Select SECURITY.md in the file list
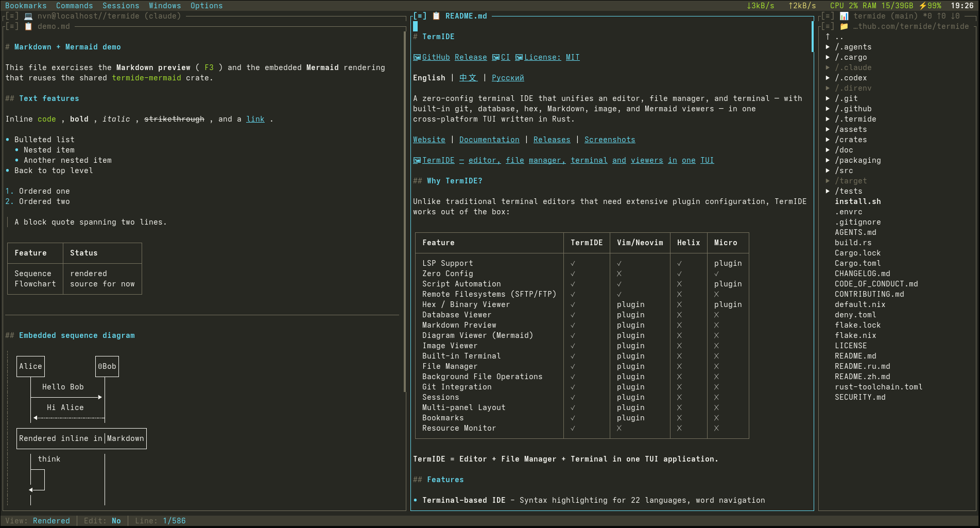 [860, 397]
